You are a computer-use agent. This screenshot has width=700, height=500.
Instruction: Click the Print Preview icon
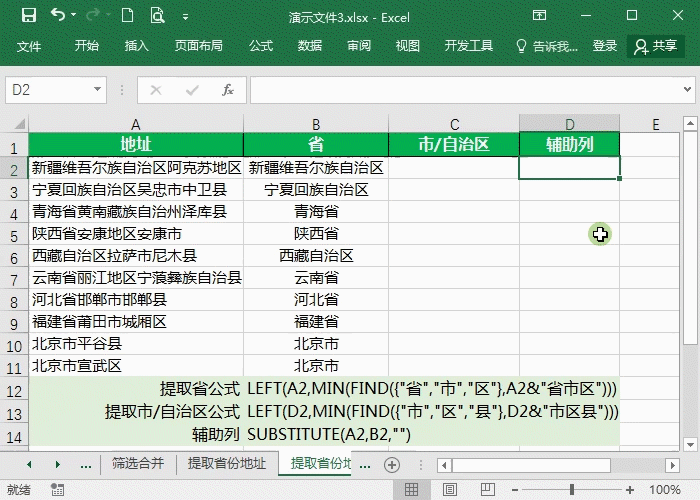pos(157,16)
